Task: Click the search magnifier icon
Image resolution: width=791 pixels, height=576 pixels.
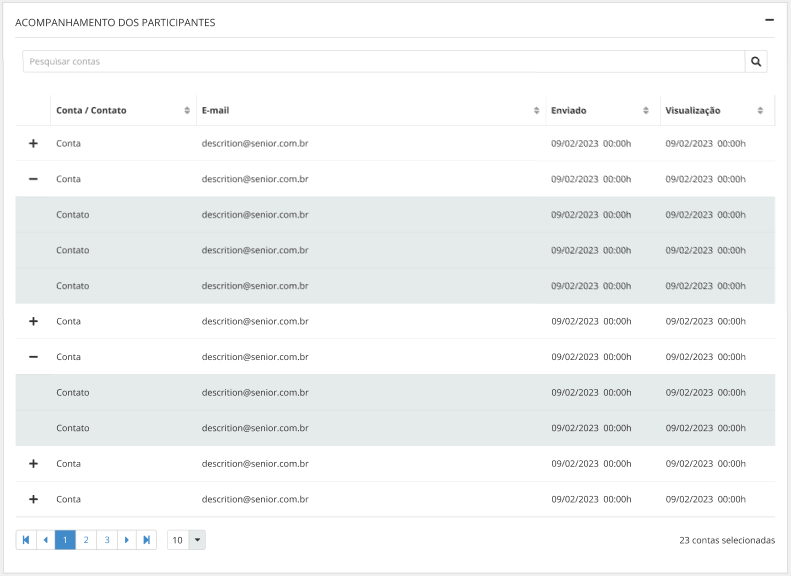Action: point(757,62)
